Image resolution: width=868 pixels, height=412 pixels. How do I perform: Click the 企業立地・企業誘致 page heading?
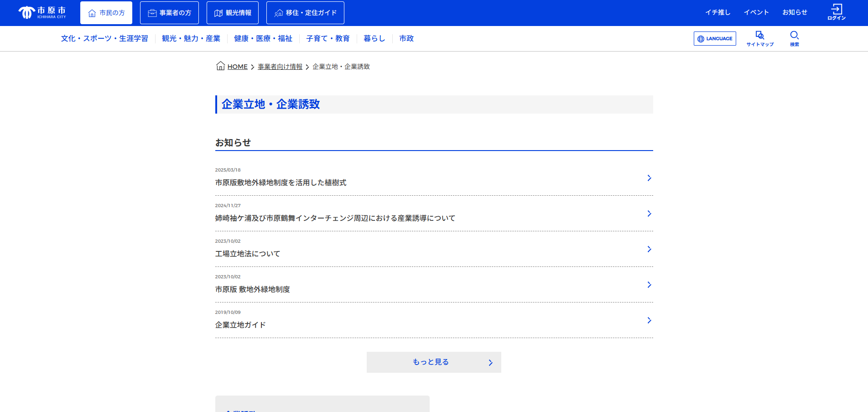point(271,104)
